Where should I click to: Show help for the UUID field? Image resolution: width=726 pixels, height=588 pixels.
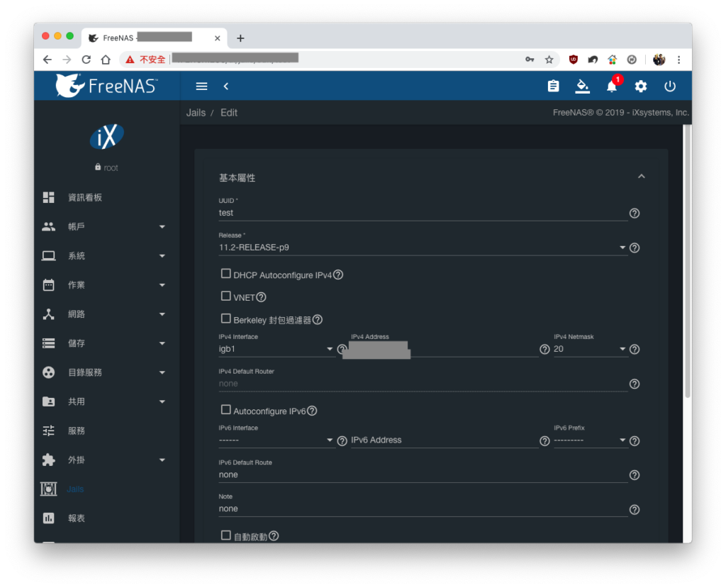pyautogui.click(x=635, y=213)
